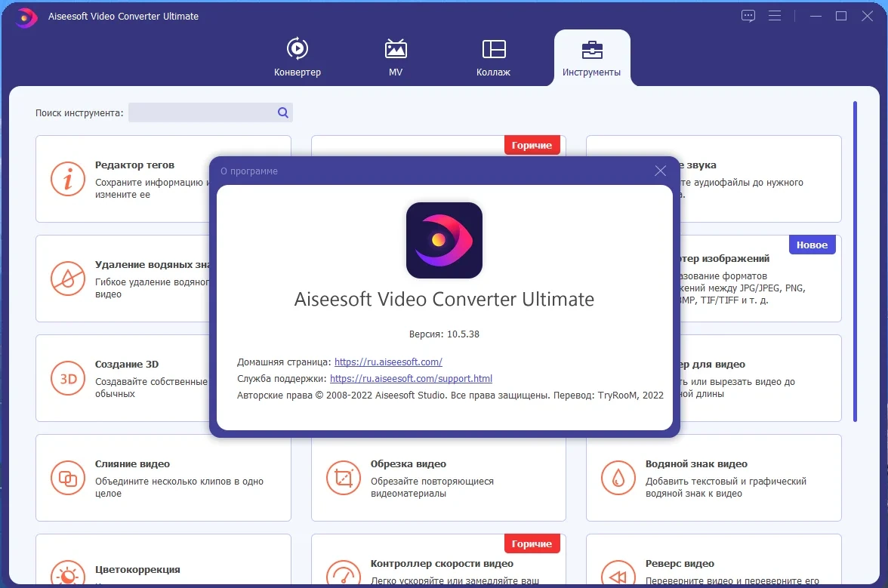The height and width of the screenshot is (588, 888).
Task: Select the Инструменты tab
Action: (591, 57)
